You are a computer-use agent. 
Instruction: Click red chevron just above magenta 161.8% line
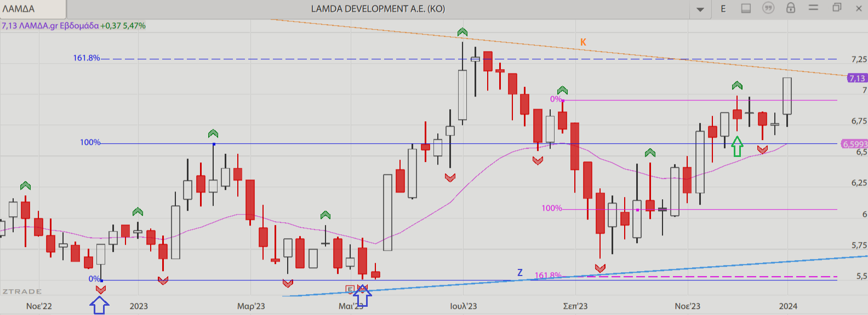pyautogui.click(x=601, y=268)
